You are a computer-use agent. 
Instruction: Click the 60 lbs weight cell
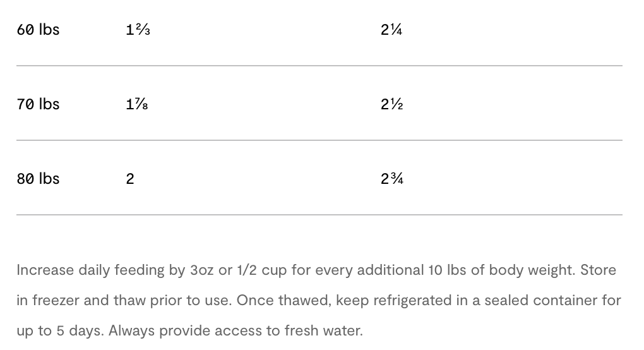(x=38, y=30)
